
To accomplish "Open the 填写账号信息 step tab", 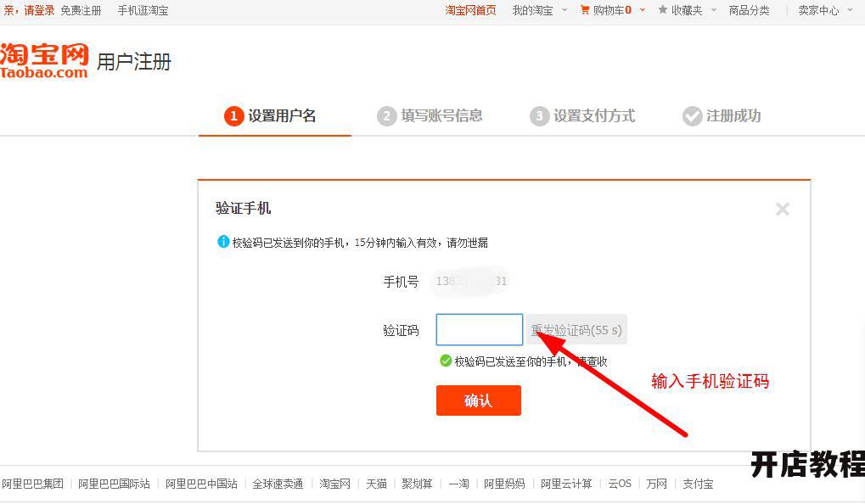I will [x=430, y=115].
